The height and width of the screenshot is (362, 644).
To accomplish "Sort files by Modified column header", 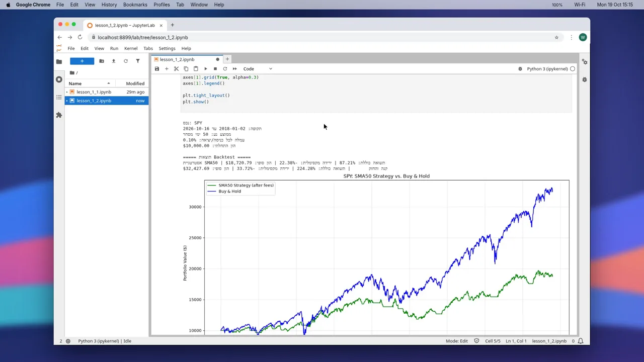I will click(132, 83).
